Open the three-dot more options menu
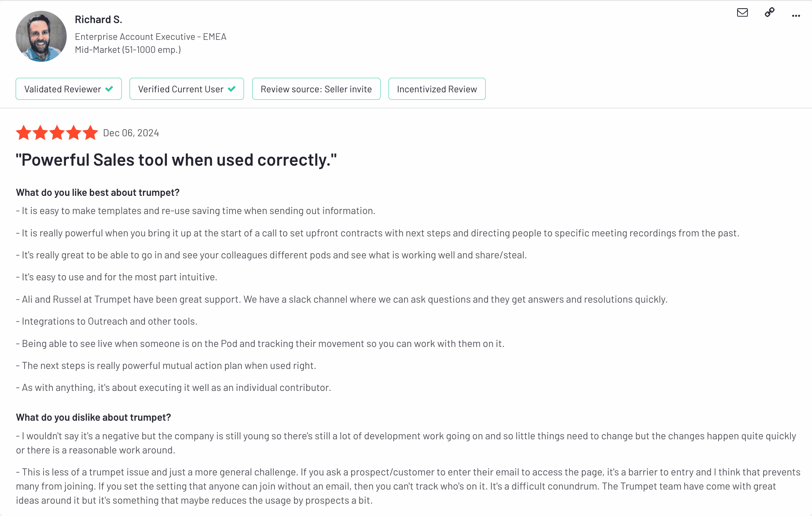Screen dimensions: 812x516 (796, 16)
